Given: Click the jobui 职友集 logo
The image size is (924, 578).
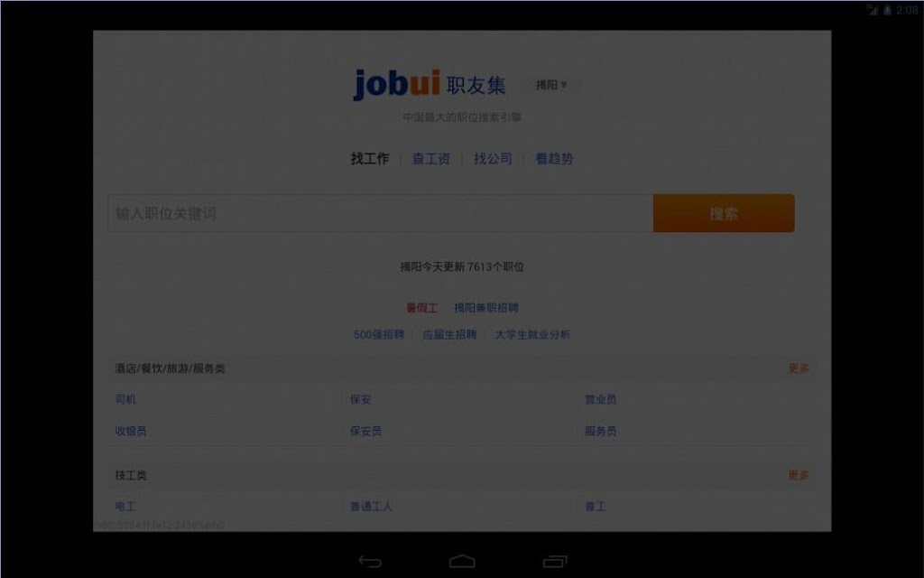Looking at the screenshot, I should click(430, 84).
